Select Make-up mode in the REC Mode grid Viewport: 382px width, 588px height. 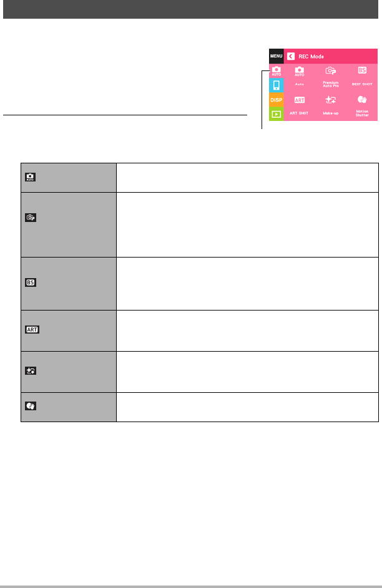[330, 103]
